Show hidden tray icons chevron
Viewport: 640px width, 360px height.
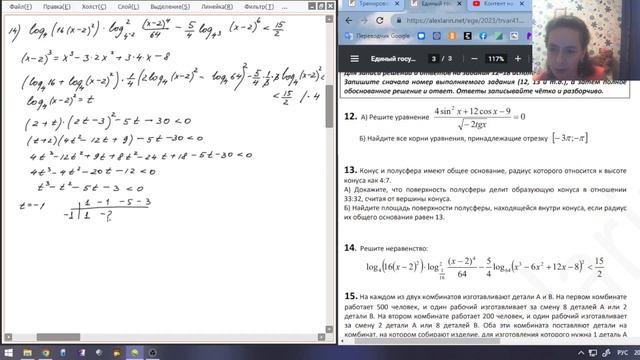[581, 353]
